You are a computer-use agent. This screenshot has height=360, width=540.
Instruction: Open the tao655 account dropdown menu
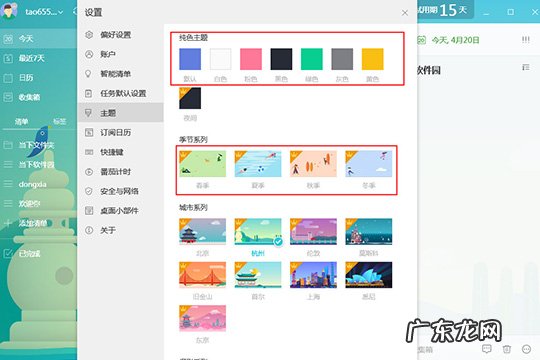[x=44, y=12]
